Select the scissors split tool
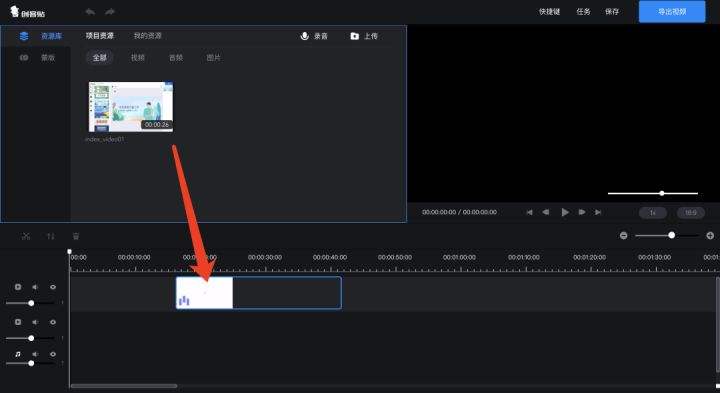Screen dimensions: 720x393 coord(26,236)
